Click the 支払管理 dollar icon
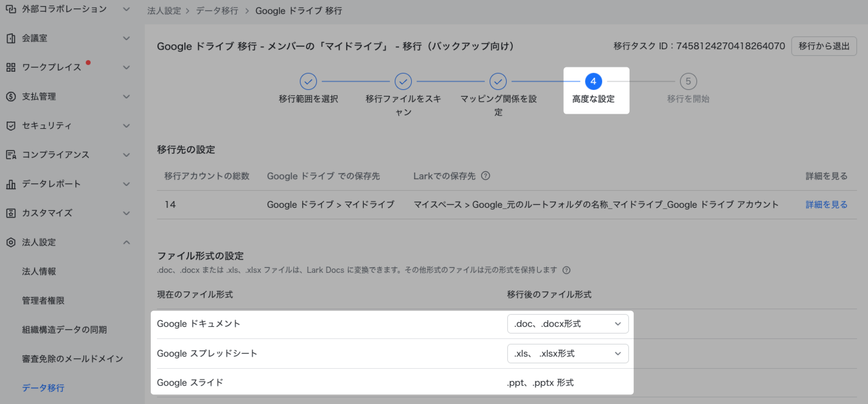This screenshot has height=404, width=868. click(x=10, y=97)
